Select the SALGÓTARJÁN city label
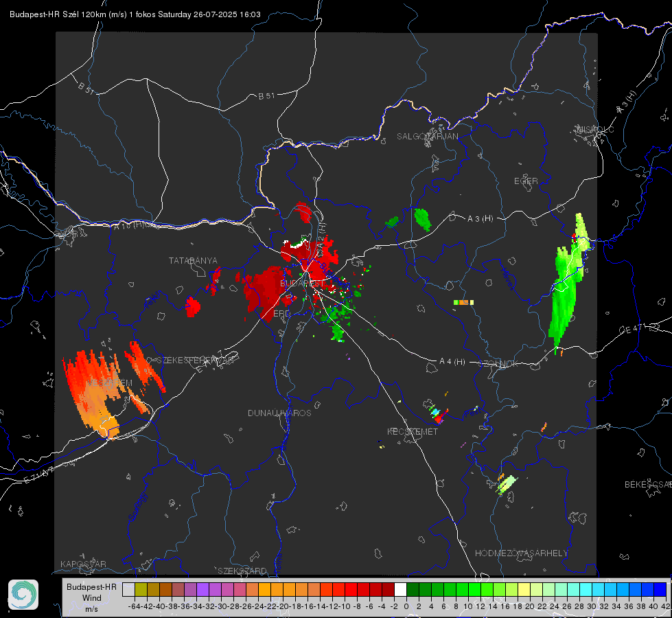Screen dimensions: 672x618 tap(427, 137)
